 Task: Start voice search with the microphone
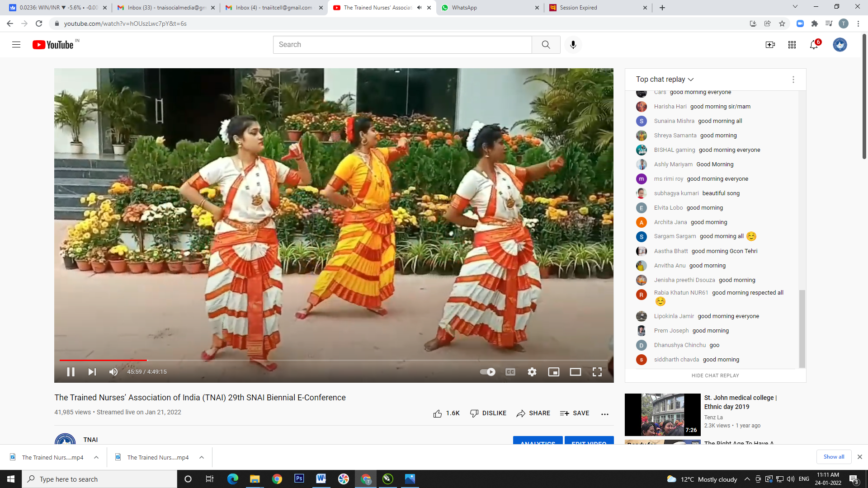[x=573, y=45]
